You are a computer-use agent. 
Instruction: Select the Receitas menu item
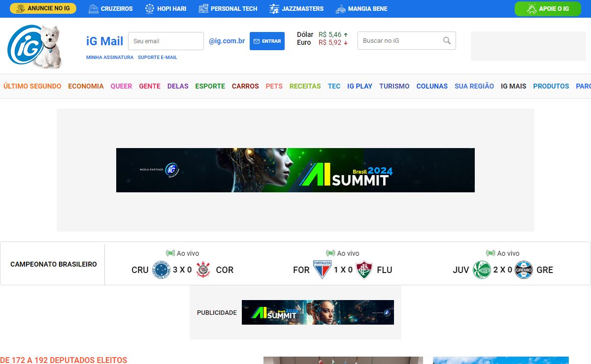click(x=305, y=86)
